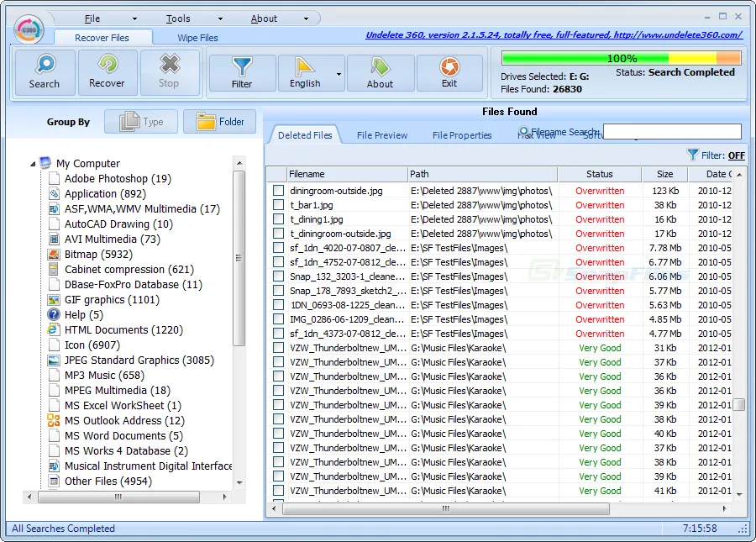Click the category tree horizontal scrollbar thumb
Viewport: 756px width, 542px height.
pyautogui.click(x=118, y=497)
